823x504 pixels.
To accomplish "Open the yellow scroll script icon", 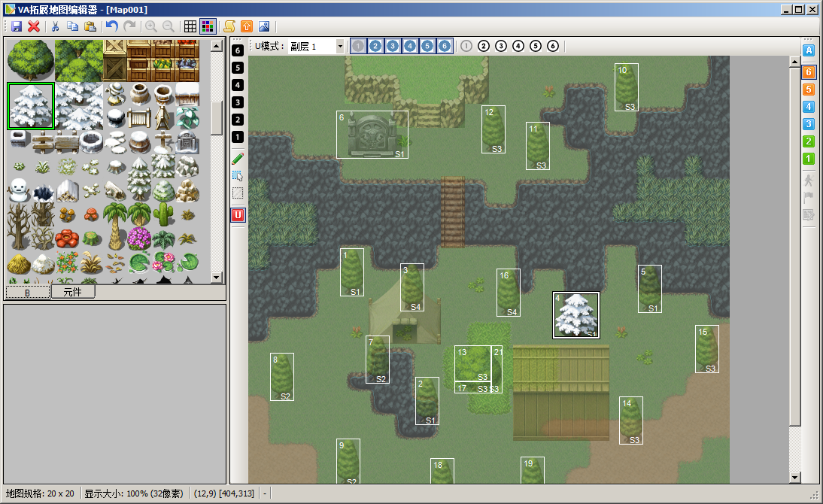I will tap(229, 26).
